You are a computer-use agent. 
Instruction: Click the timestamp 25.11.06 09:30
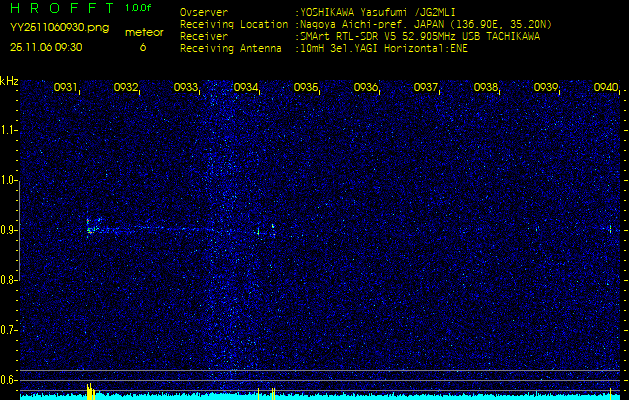46,47
